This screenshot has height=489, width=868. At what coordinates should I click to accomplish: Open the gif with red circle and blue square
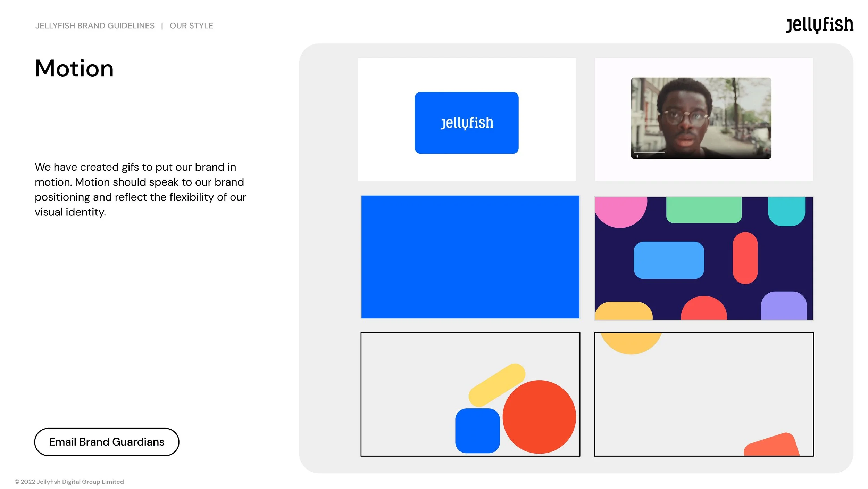click(470, 394)
